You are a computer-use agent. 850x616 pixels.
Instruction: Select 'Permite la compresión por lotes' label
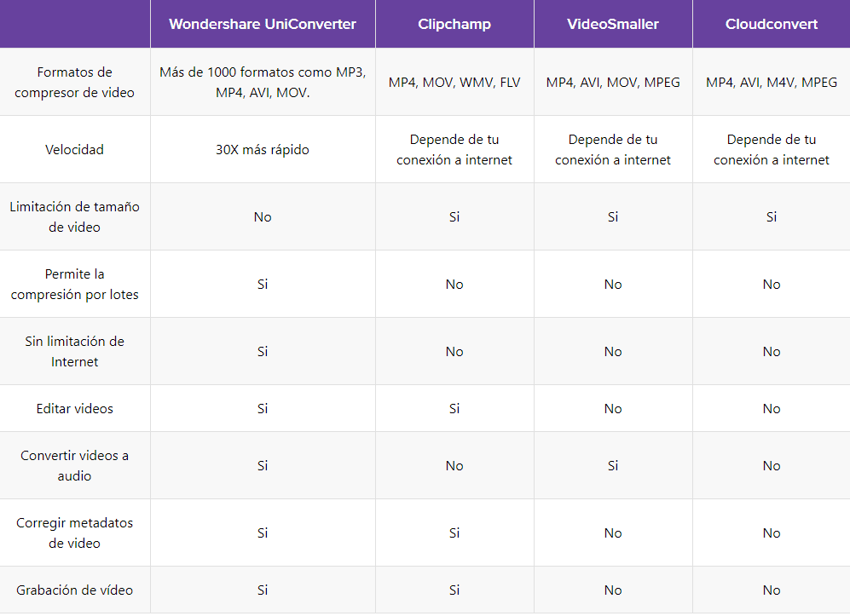(75, 284)
